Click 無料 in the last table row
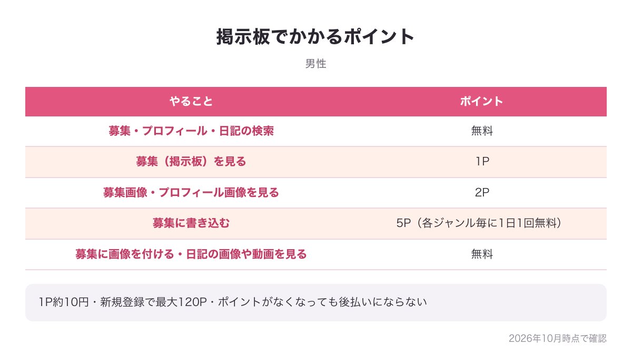632x364 pixels. tap(482, 254)
